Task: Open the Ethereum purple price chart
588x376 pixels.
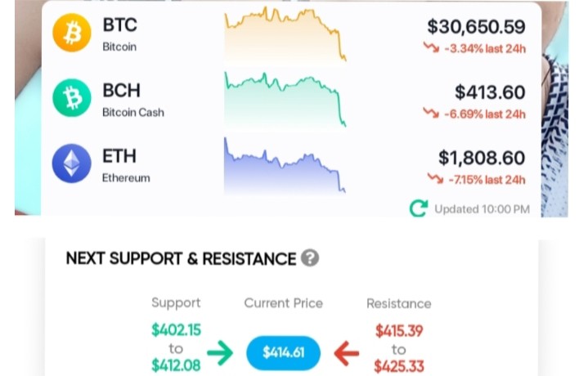Action: coord(285,165)
